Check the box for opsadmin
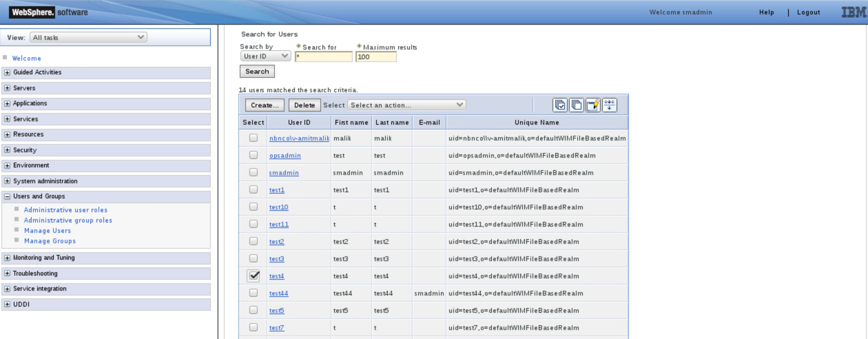Viewport: 868px width, 339px height. click(254, 155)
